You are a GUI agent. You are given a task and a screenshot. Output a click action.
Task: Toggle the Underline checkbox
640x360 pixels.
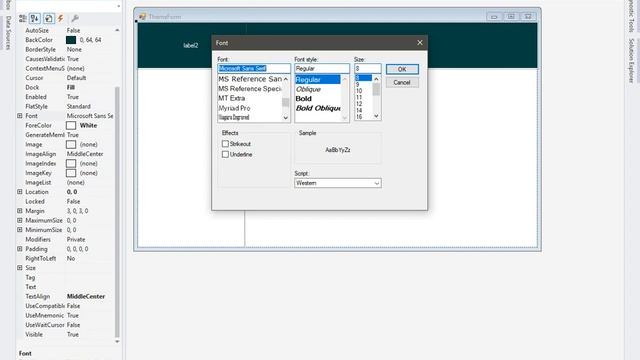click(225, 154)
